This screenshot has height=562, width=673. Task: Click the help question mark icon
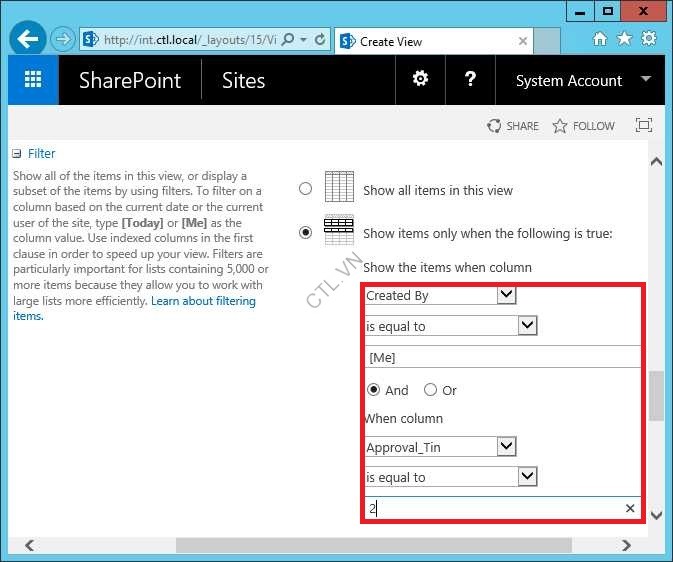pyautogui.click(x=470, y=81)
